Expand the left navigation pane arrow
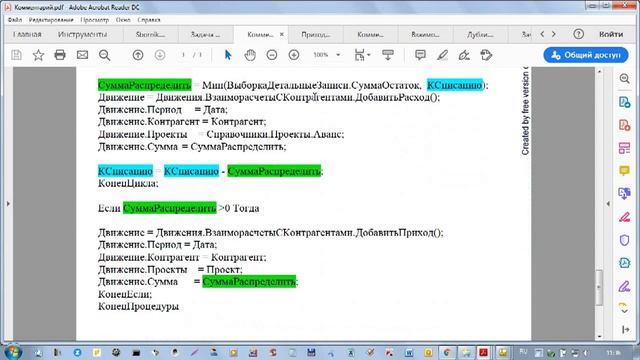The image size is (640, 360). (x=8, y=203)
